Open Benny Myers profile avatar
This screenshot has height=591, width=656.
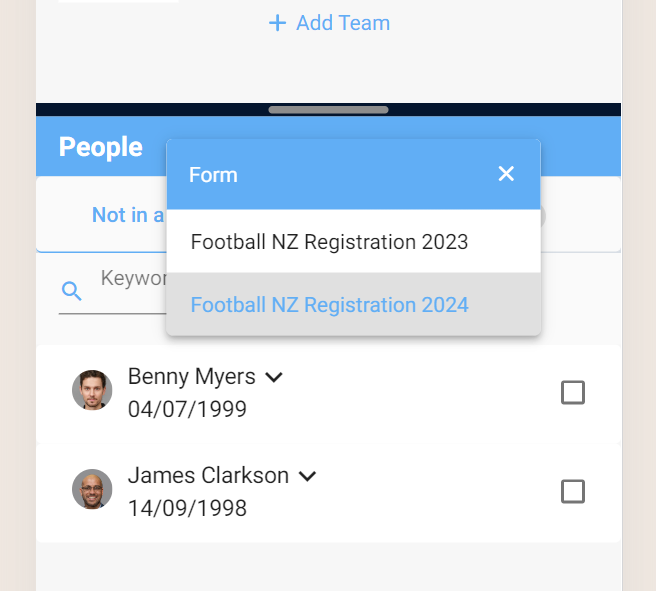click(x=92, y=390)
